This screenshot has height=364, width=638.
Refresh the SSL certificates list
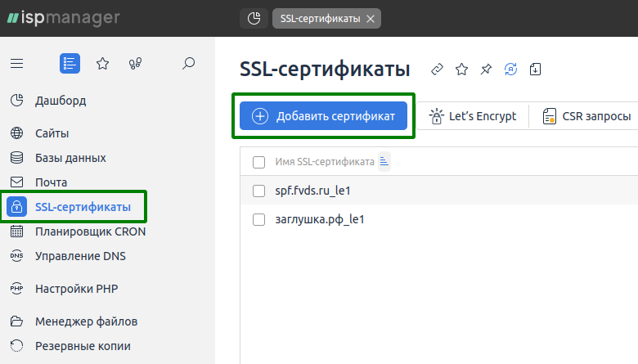click(511, 70)
